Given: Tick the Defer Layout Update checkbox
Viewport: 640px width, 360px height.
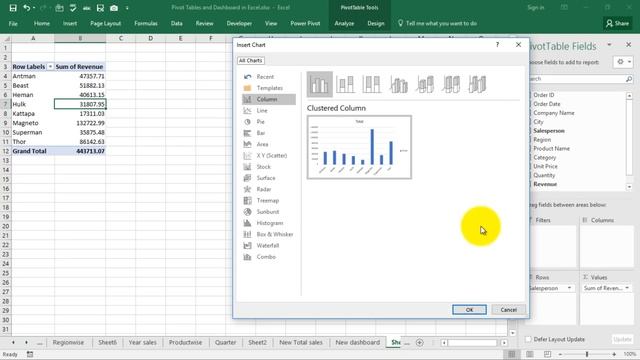Looking at the screenshot, I should click(528, 339).
